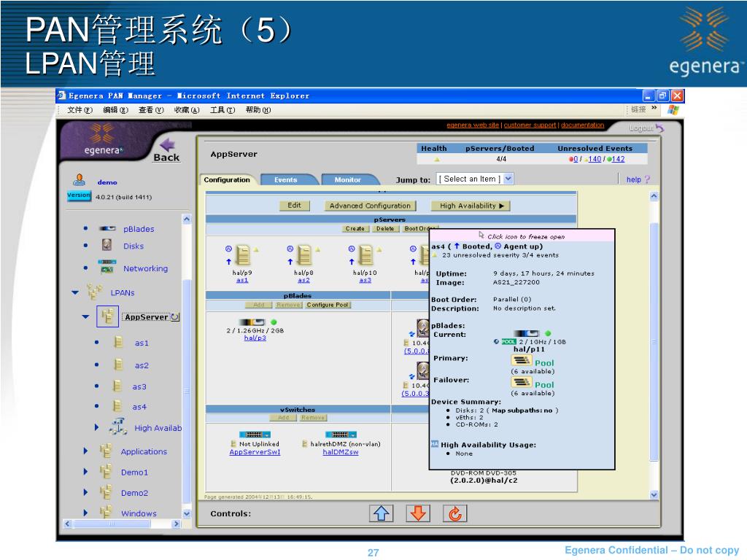Expand the High Availability tree node
This screenshot has height=560, width=747.
pyautogui.click(x=97, y=427)
